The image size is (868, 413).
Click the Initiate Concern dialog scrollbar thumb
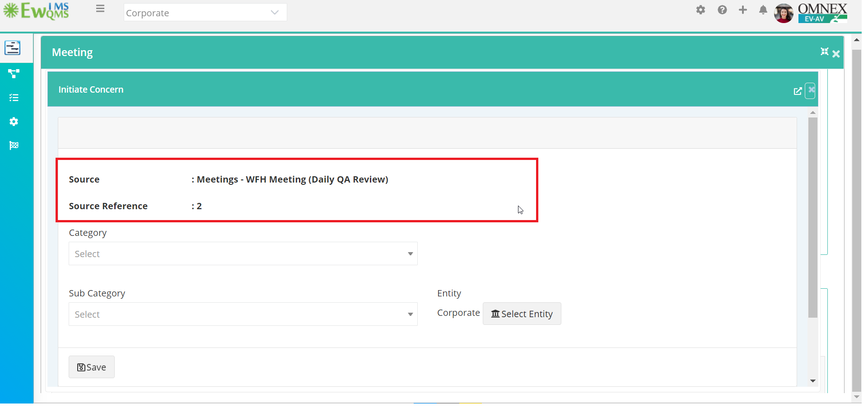point(813,218)
